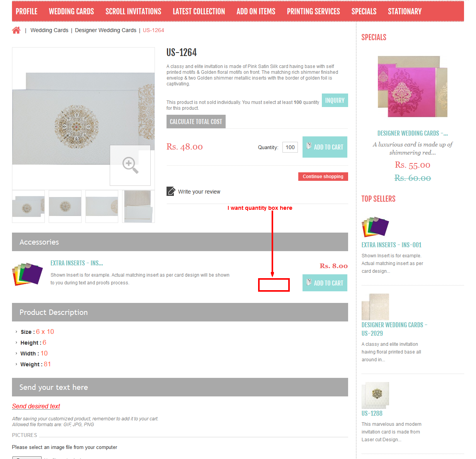
Task: Open the US-1288 top seller thumbnail
Action: (x=375, y=395)
